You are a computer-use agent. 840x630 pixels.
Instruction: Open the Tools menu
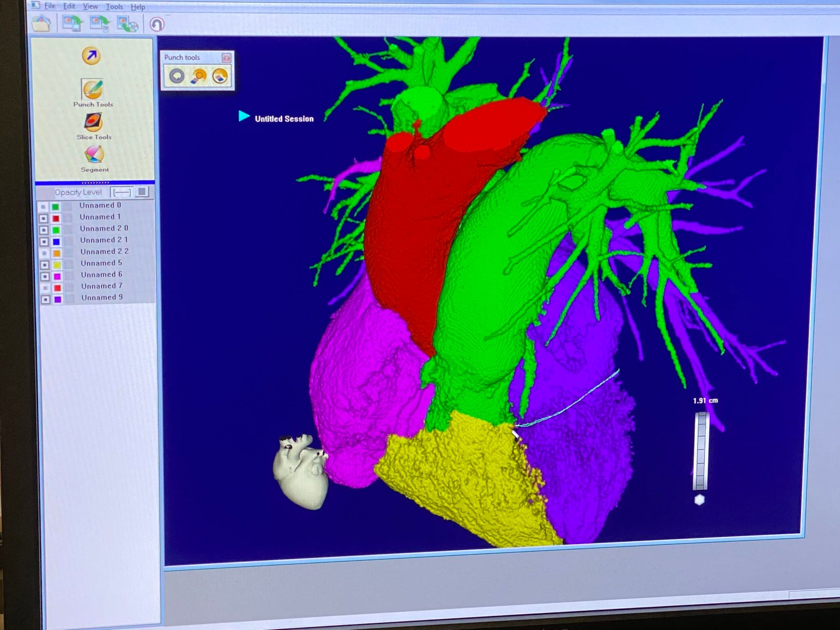click(114, 6)
